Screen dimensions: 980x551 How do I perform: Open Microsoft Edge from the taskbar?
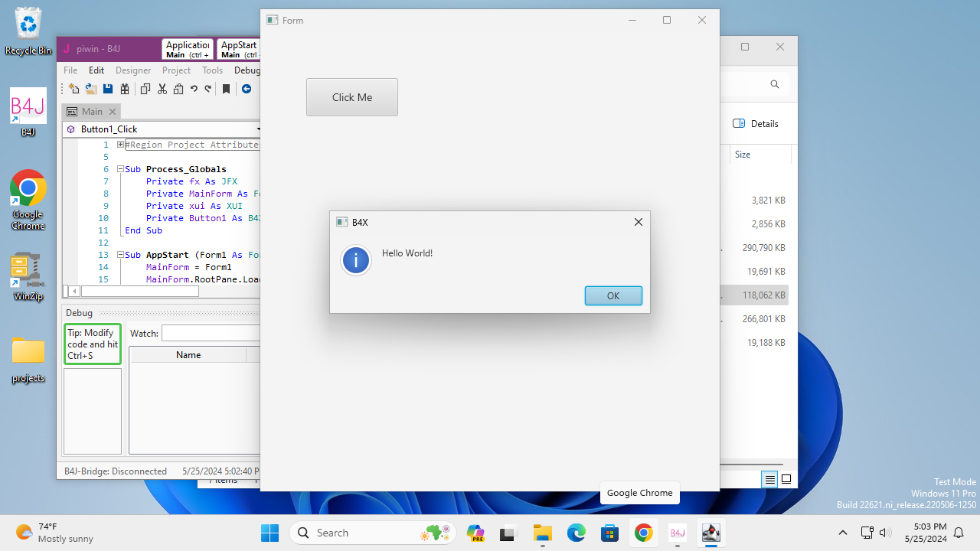577,533
